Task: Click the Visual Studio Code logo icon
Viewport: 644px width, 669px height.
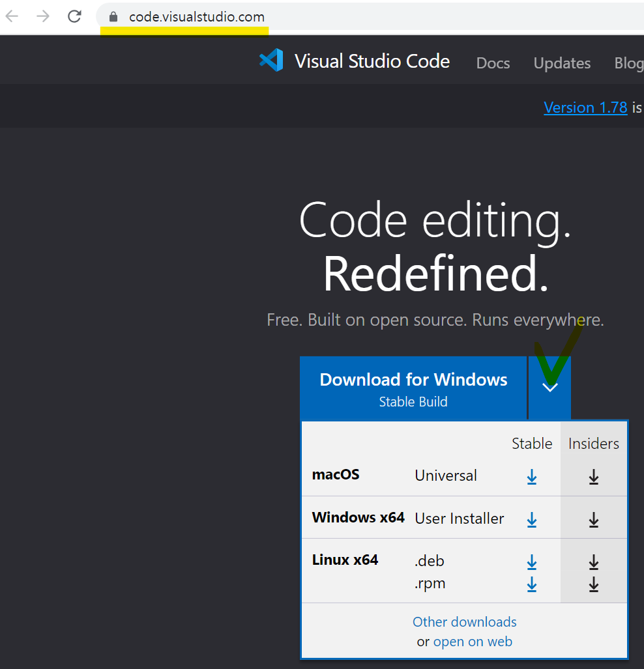Action: tap(271, 60)
